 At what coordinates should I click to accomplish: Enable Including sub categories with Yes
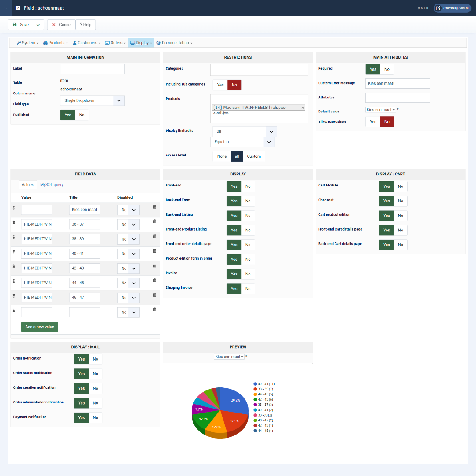pos(220,85)
